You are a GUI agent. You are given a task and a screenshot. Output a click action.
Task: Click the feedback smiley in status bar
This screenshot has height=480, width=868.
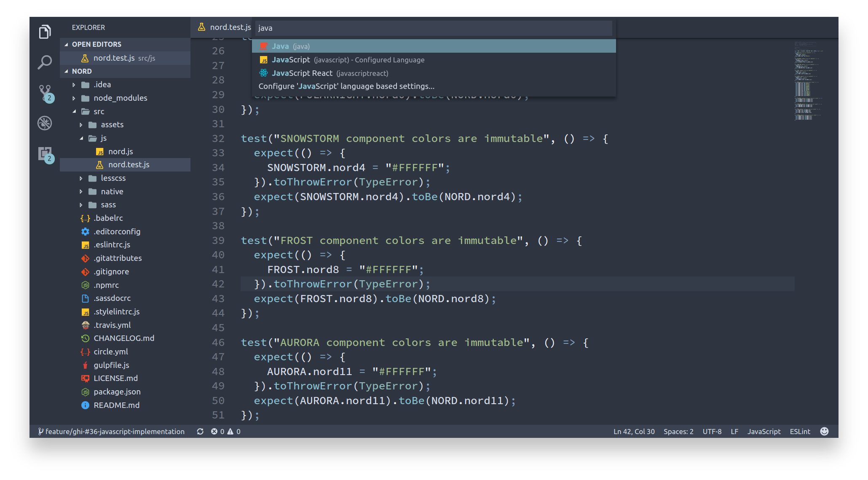825,431
